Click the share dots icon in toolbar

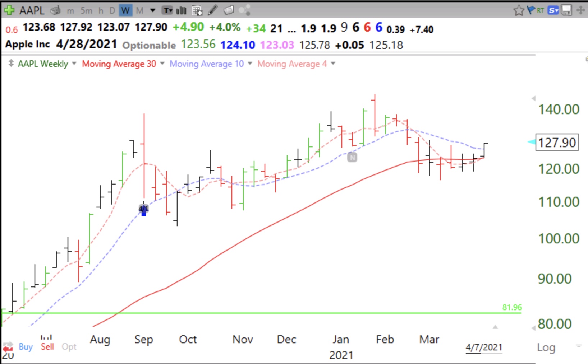pos(244,10)
